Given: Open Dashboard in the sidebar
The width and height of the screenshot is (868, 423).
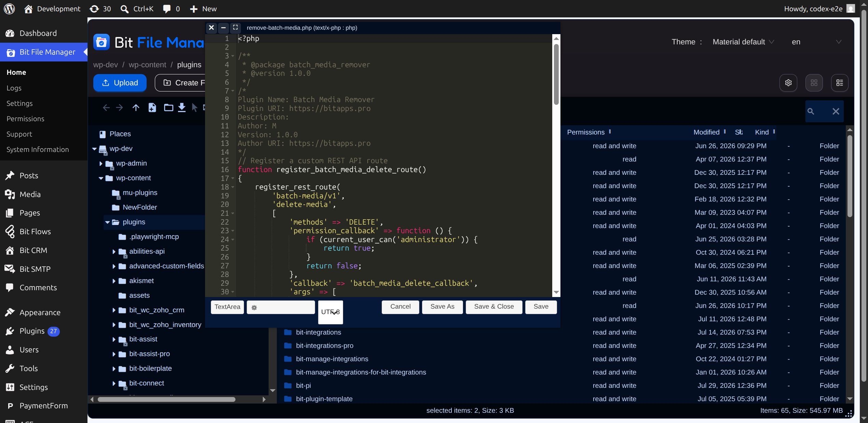Looking at the screenshot, I should coord(38,33).
